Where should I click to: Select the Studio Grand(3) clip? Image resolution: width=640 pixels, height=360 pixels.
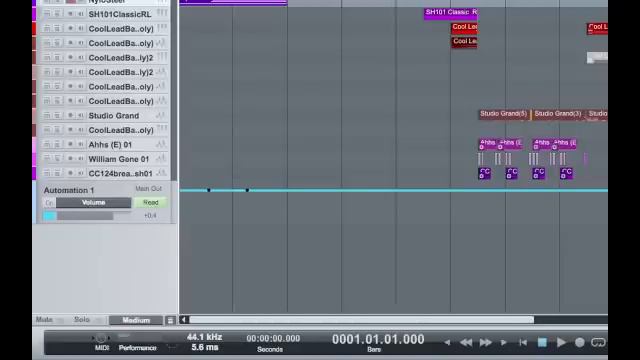coord(558,114)
